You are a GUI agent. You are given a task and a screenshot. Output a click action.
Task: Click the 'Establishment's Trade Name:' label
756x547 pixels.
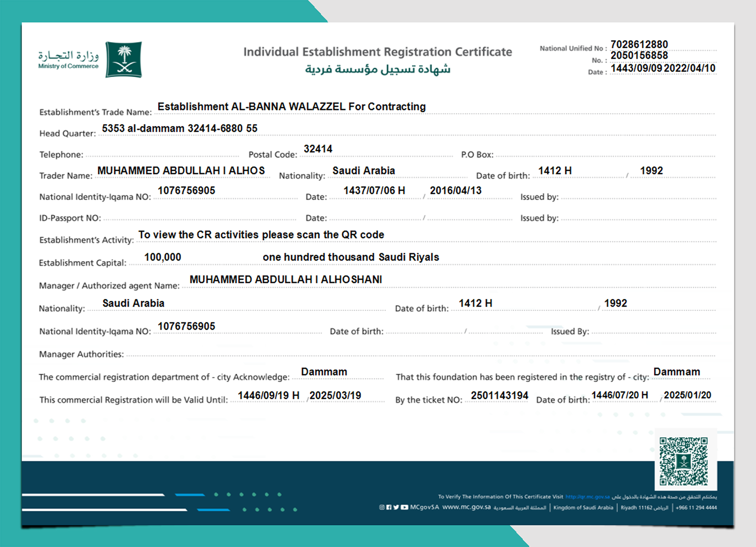point(95,112)
